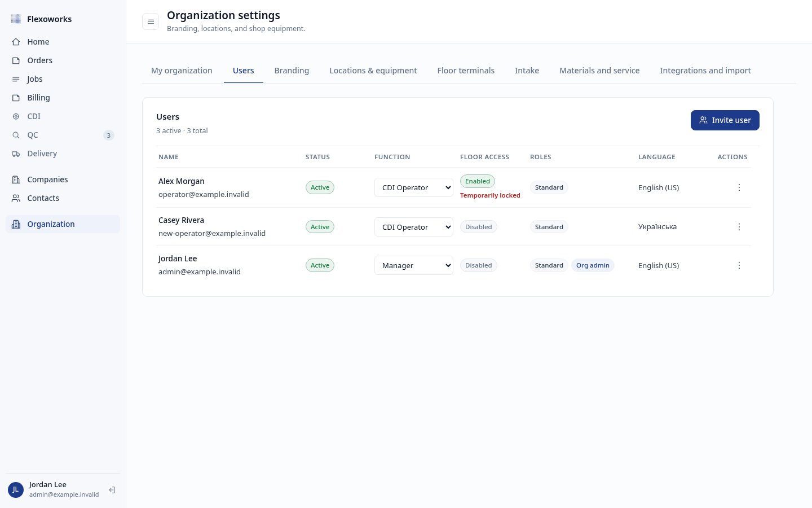Click the Orders icon in sidebar

pos(16,60)
